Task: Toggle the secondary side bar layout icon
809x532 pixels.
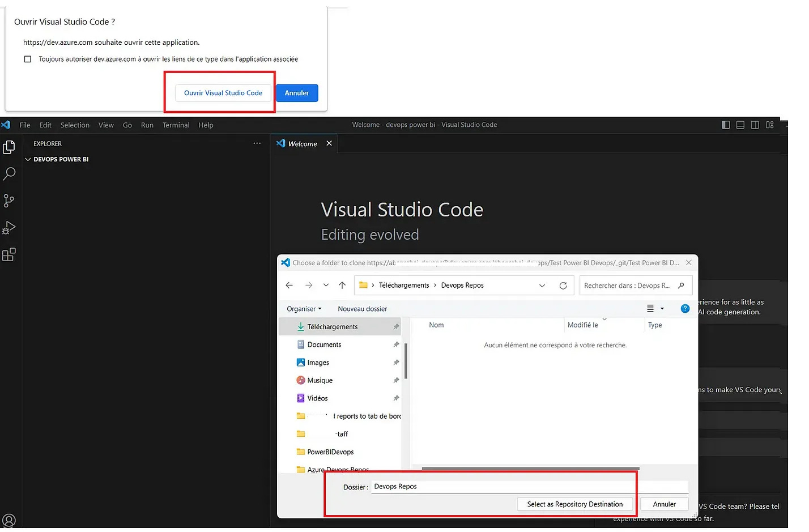Action: click(x=755, y=125)
